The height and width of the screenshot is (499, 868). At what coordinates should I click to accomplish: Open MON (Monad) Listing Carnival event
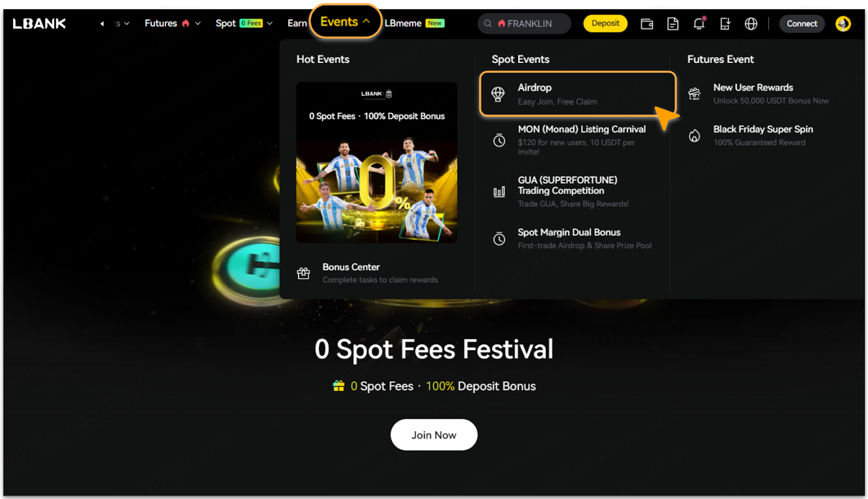click(578, 140)
